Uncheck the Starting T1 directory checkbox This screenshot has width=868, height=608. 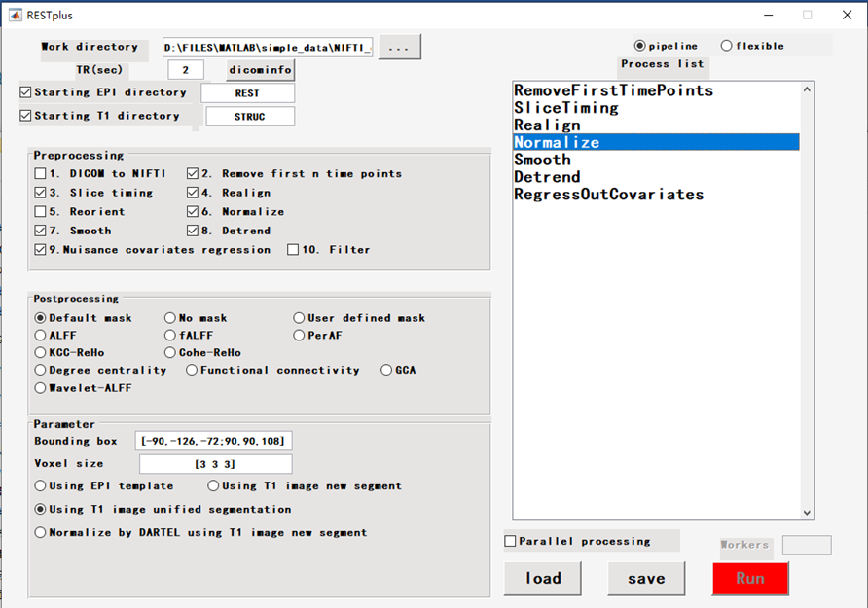coord(26,116)
